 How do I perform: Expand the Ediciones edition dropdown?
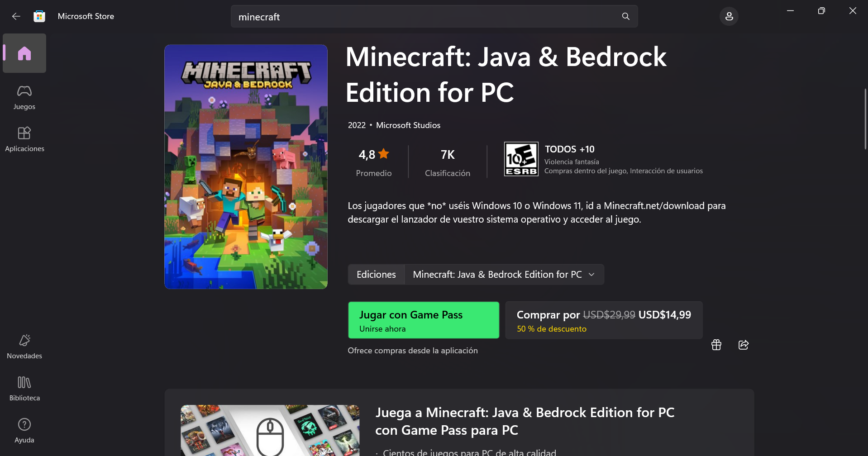coord(504,275)
